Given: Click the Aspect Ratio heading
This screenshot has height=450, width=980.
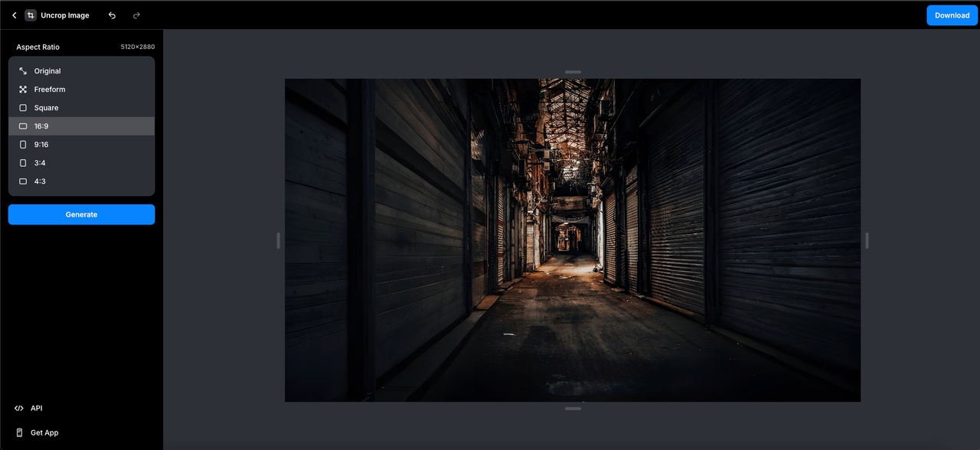Looking at the screenshot, I should [x=38, y=47].
